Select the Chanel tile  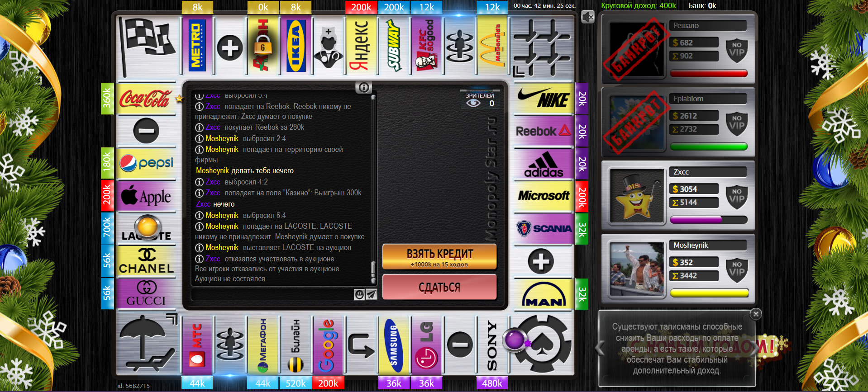point(146,261)
